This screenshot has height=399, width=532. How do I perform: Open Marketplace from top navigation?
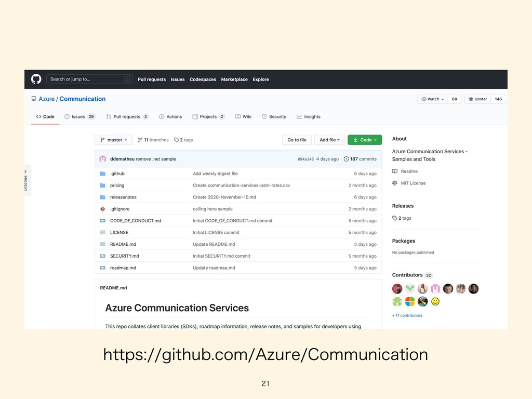[234, 79]
